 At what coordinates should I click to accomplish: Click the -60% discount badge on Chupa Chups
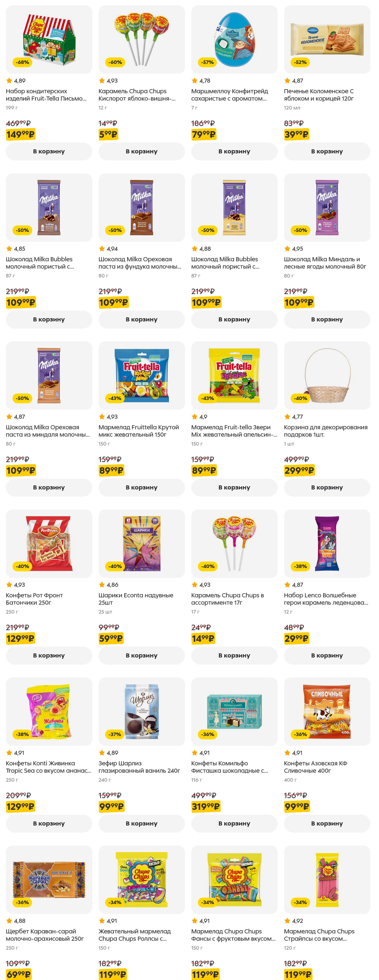(x=115, y=62)
